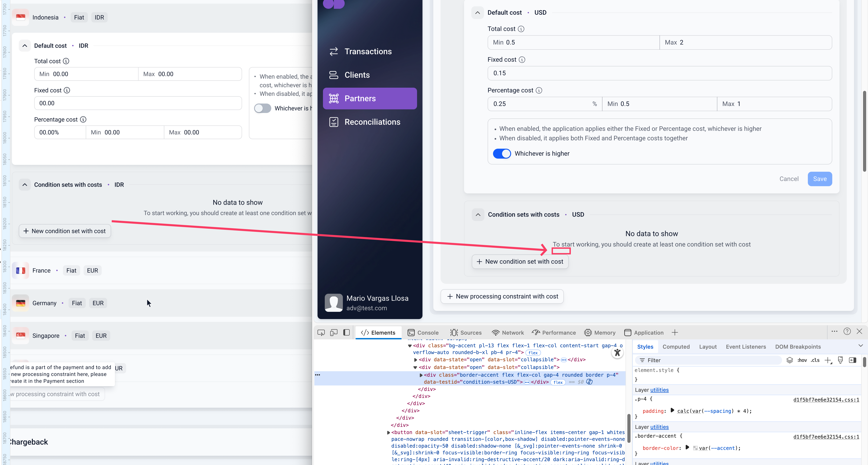
Task: Switch to the Network tab in DevTools
Action: 508,333
